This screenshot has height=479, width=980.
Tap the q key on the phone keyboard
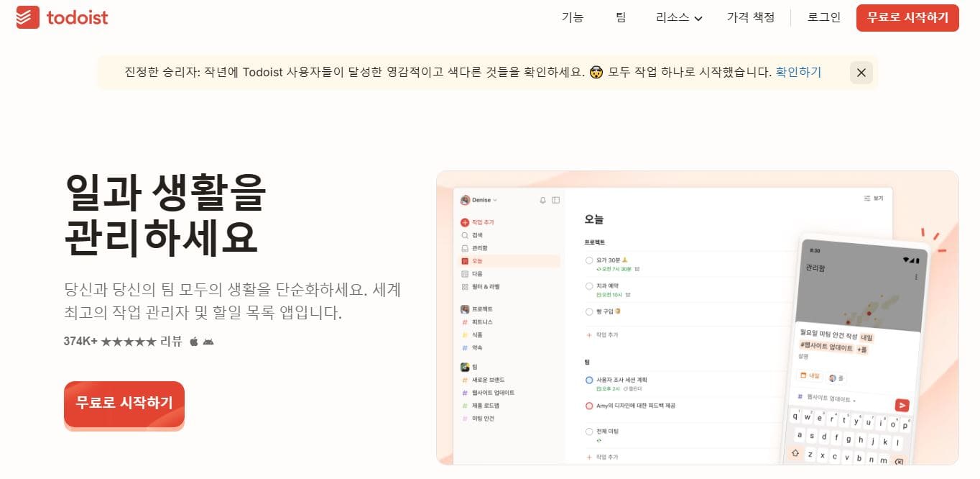pyautogui.click(x=797, y=415)
